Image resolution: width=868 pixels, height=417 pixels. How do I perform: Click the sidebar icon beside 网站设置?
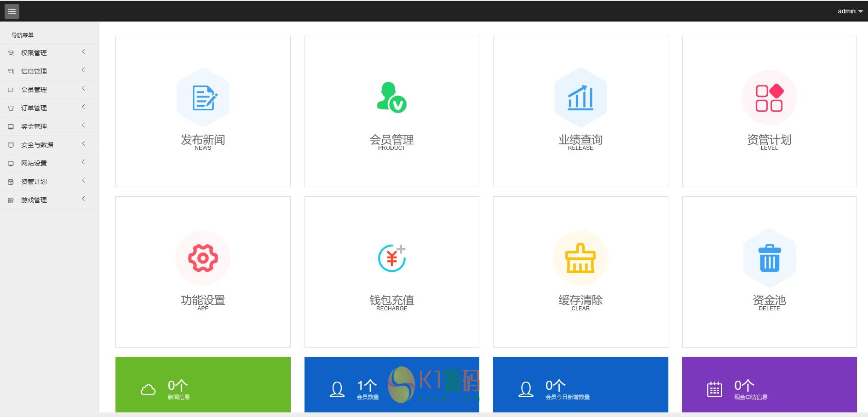[x=11, y=163]
